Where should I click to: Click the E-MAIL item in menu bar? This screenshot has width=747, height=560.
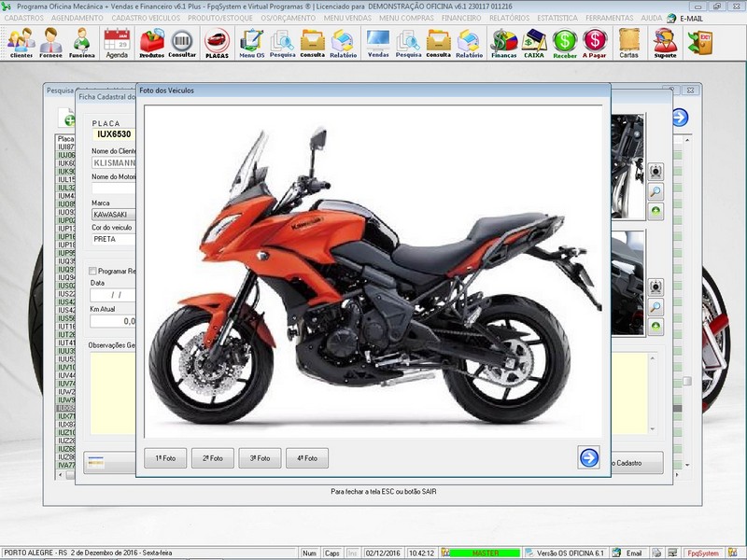coord(686,18)
